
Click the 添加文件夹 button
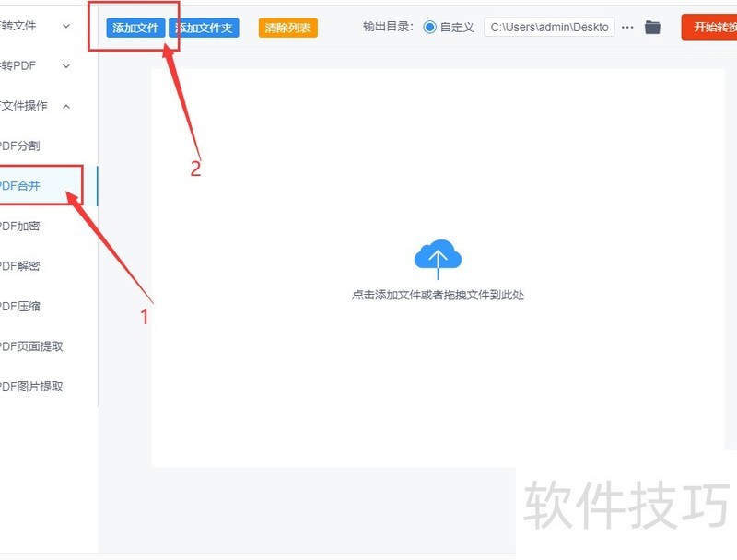pyautogui.click(x=205, y=27)
